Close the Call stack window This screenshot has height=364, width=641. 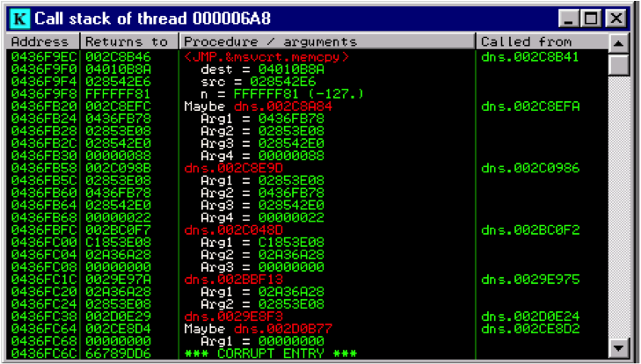tap(616, 18)
